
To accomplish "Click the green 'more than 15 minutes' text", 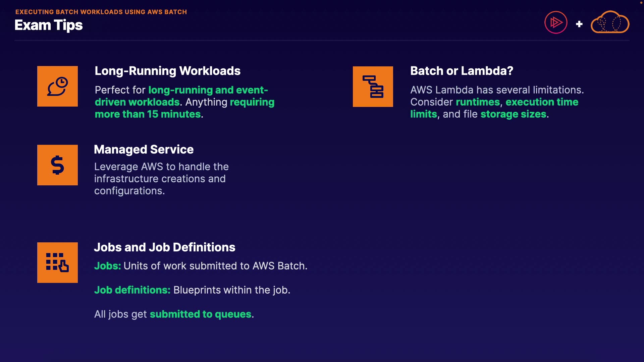I will point(148,114).
